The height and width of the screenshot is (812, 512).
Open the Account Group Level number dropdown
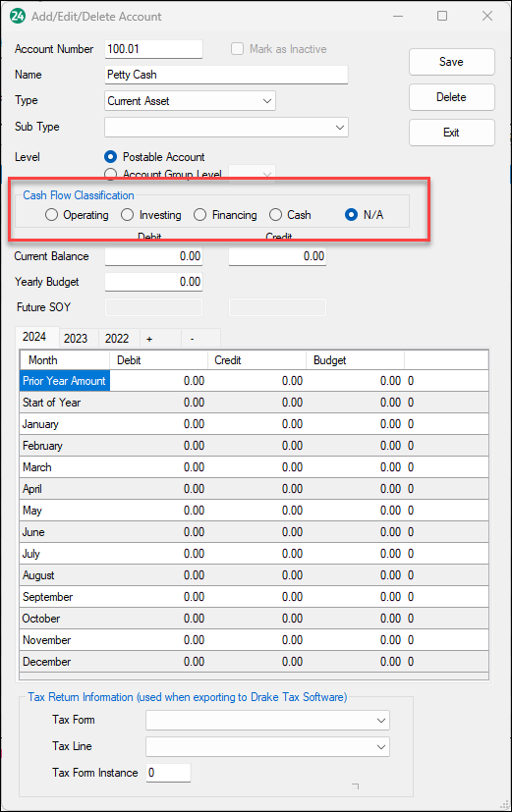[253, 175]
